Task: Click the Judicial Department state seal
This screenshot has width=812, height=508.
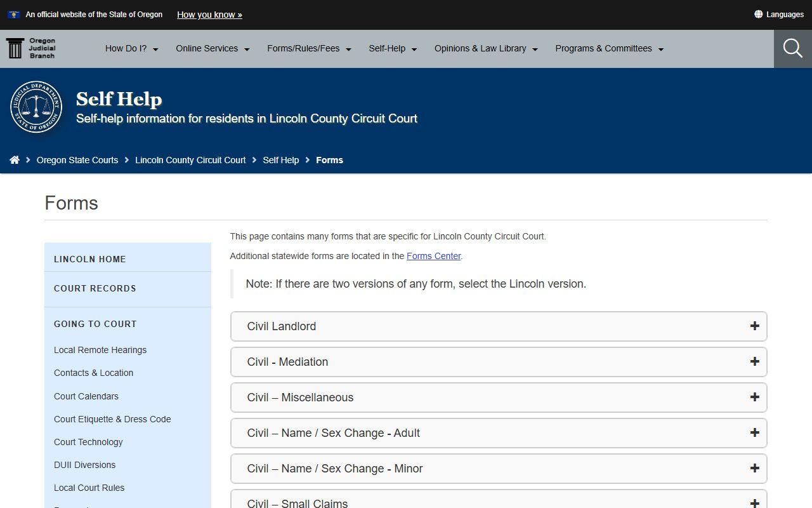Action: pos(37,107)
